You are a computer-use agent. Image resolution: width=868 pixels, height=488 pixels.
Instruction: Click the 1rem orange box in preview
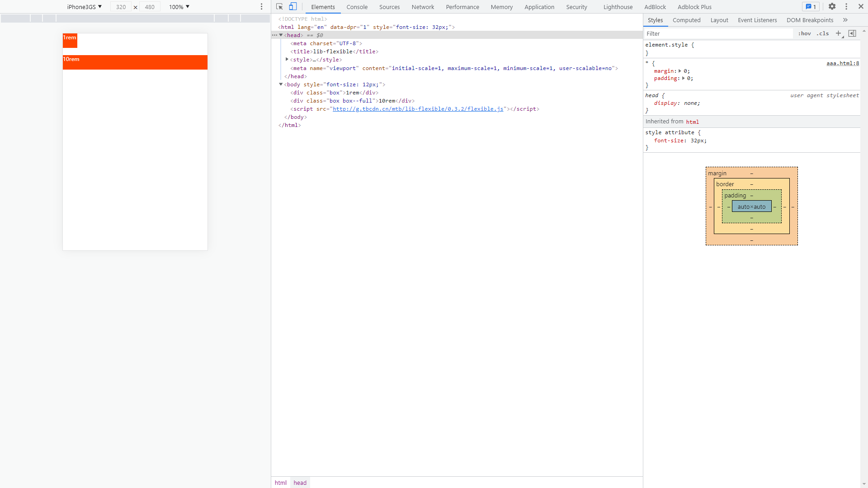coord(70,41)
